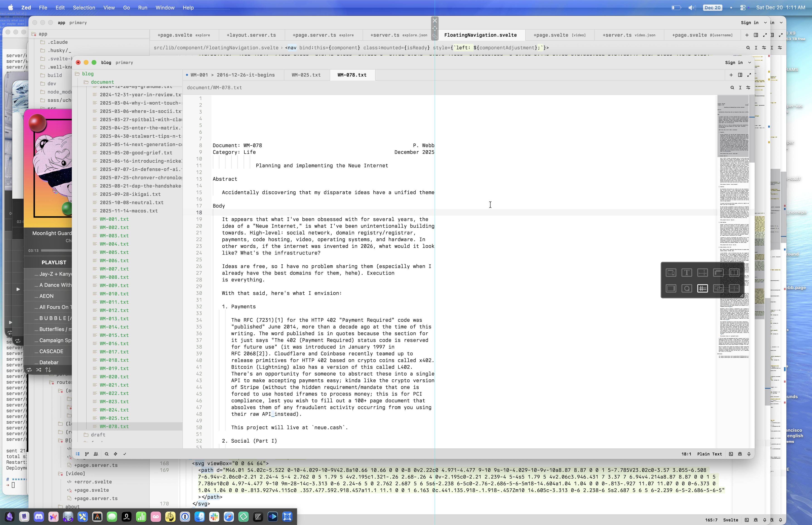Open the collaboration panel icon

pyautogui.click(x=96, y=454)
